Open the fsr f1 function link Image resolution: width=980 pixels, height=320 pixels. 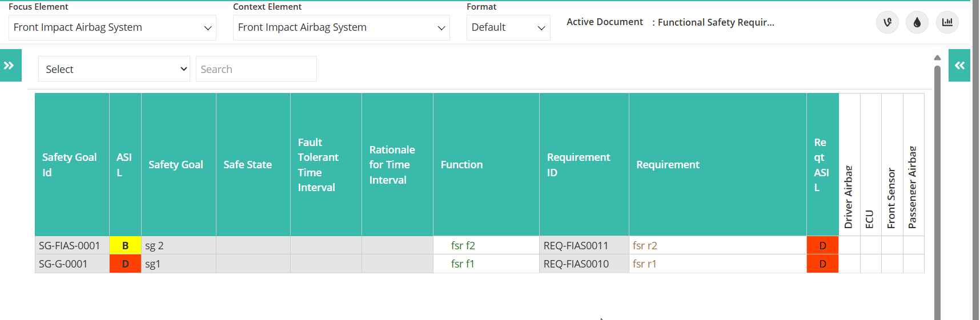point(463,264)
